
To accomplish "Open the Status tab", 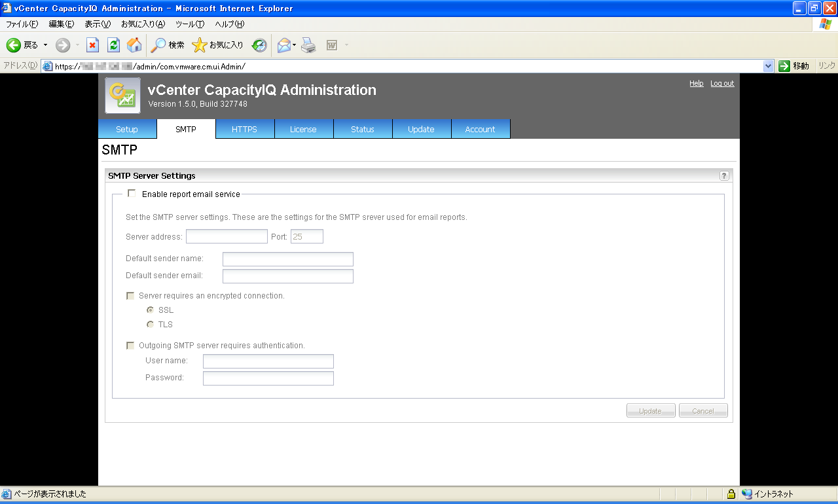I will pos(363,129).
